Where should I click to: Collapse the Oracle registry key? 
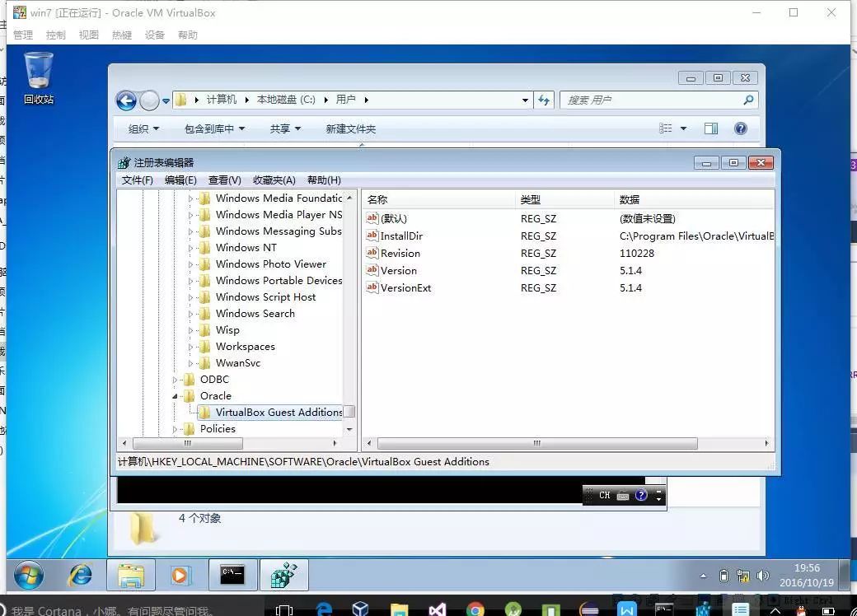point(175,396)
